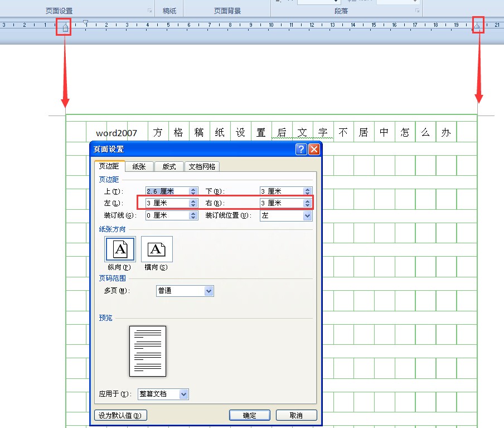Click the first-line indent marker on the ruler
The image size is (504, 428).
coord(85,22)
